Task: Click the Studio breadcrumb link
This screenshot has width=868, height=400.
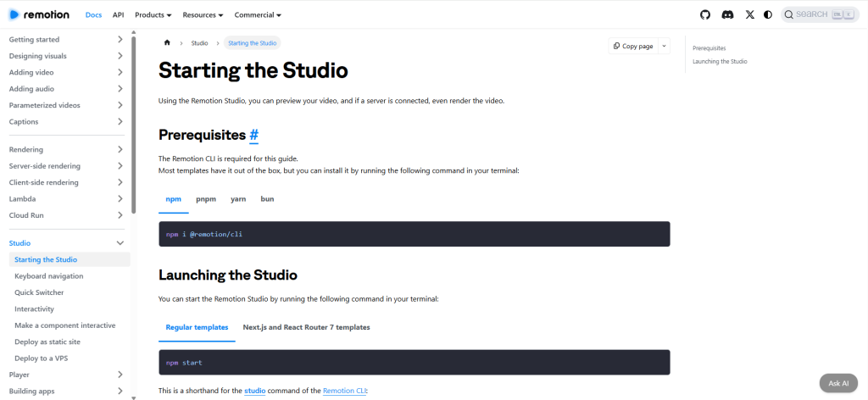Action: [199, 43]
